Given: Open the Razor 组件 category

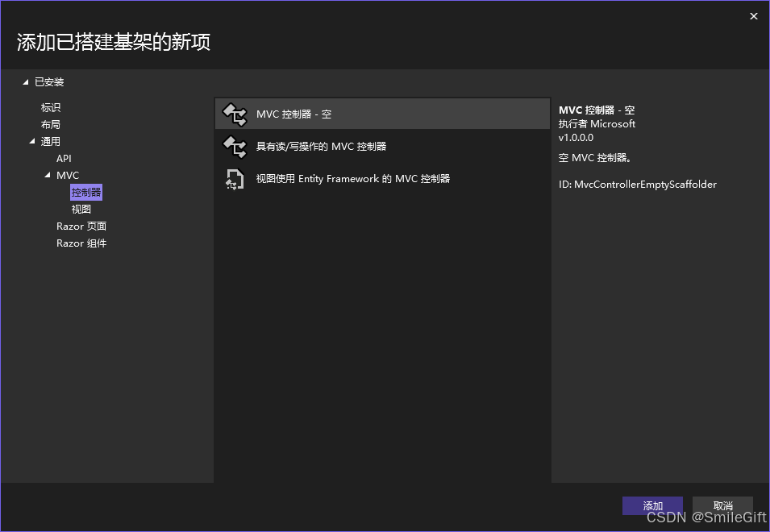Looking at the screenshot, I should click(81, 243).
